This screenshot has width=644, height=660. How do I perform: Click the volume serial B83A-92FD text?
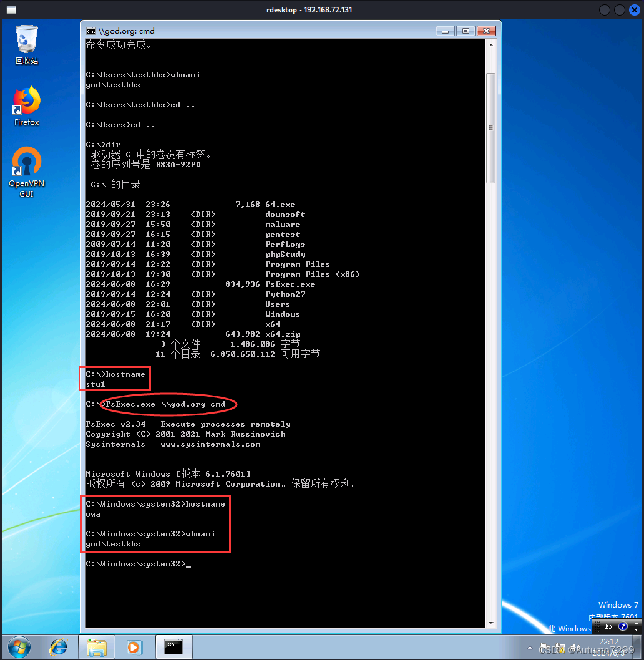[x=178, y=165]
